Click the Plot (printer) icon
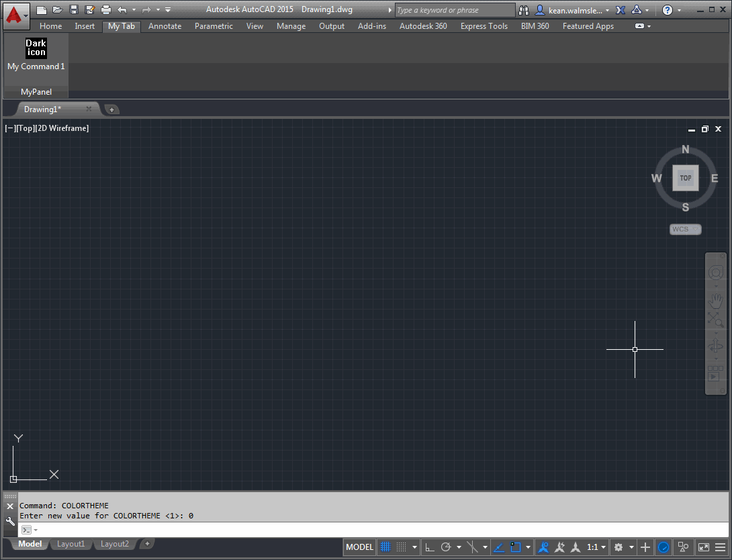The image size is (732, 560). (x=106, y=10)
